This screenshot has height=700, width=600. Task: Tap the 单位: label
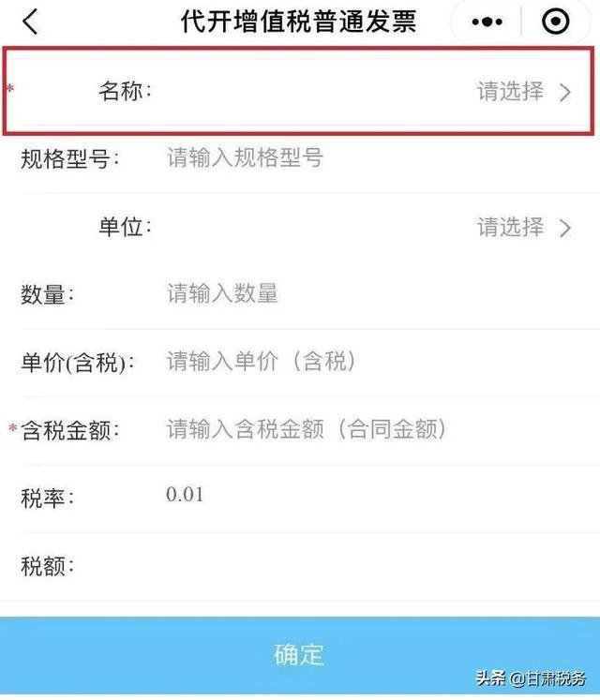pyautogui.click(x=126, y=227)
